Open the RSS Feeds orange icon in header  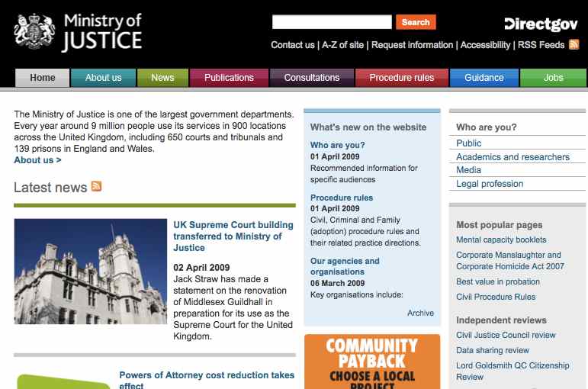(574, 44)
